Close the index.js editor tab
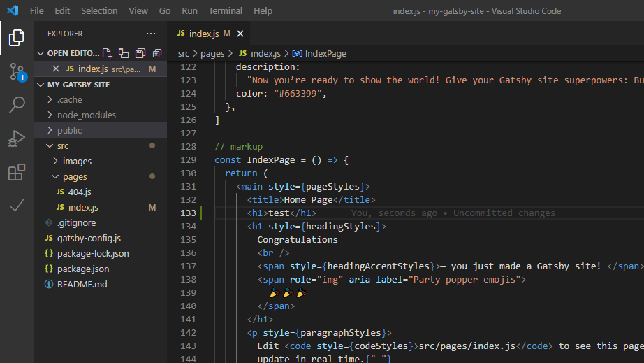644x363 pixels. (x=240, y=34)
